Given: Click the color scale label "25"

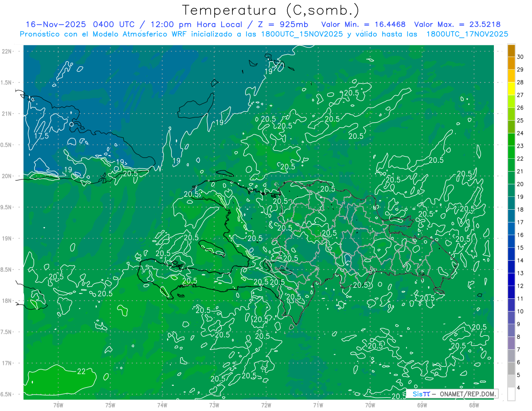Looking at the screenshot, I should tap(520, 120).
